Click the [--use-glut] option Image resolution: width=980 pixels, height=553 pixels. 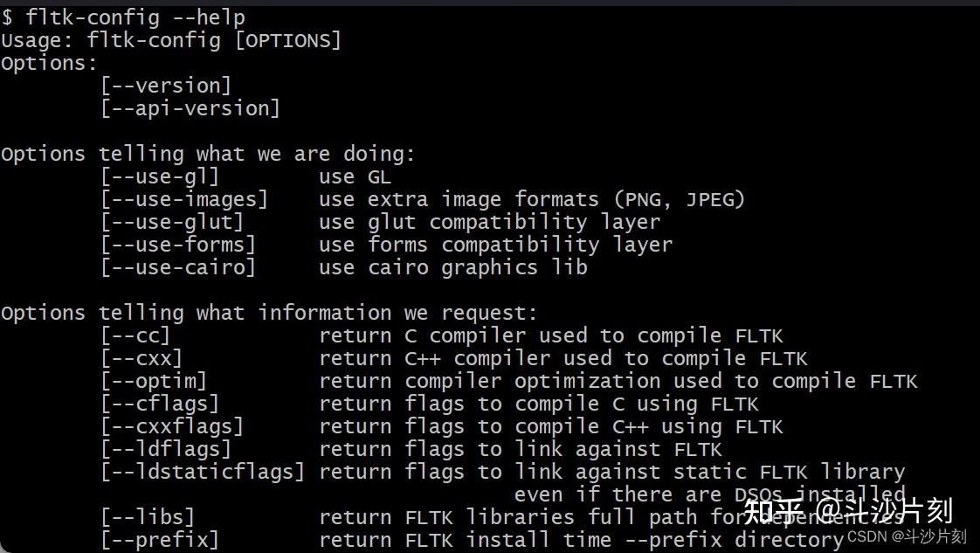[172, 222]
